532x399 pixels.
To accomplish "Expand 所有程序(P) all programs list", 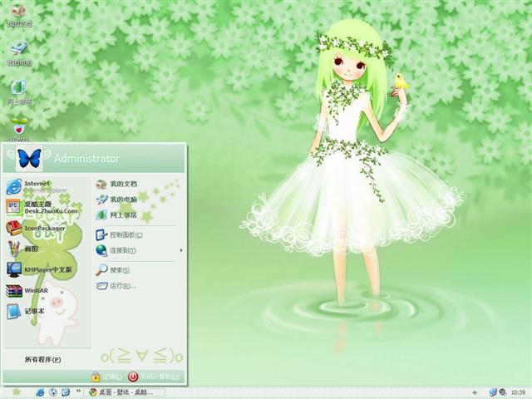I will (43, 359).
